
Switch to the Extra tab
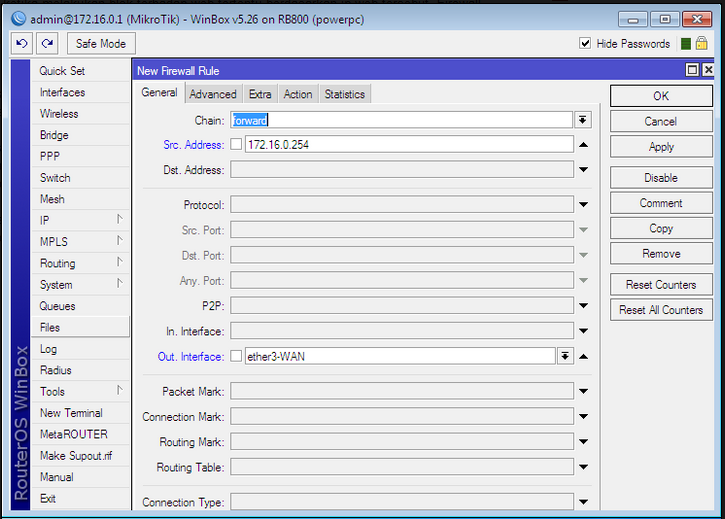[260, 94]
